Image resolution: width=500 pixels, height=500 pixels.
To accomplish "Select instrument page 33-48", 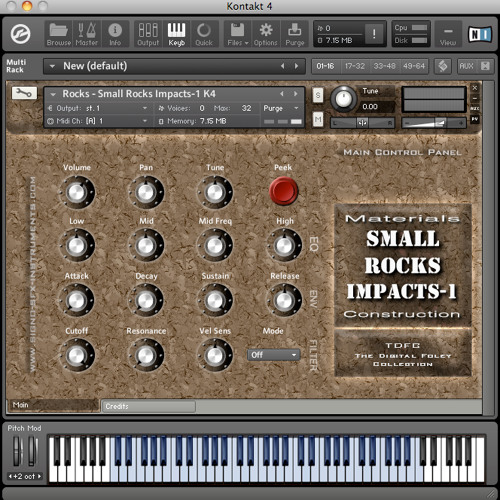I will [x=384, y=66].
